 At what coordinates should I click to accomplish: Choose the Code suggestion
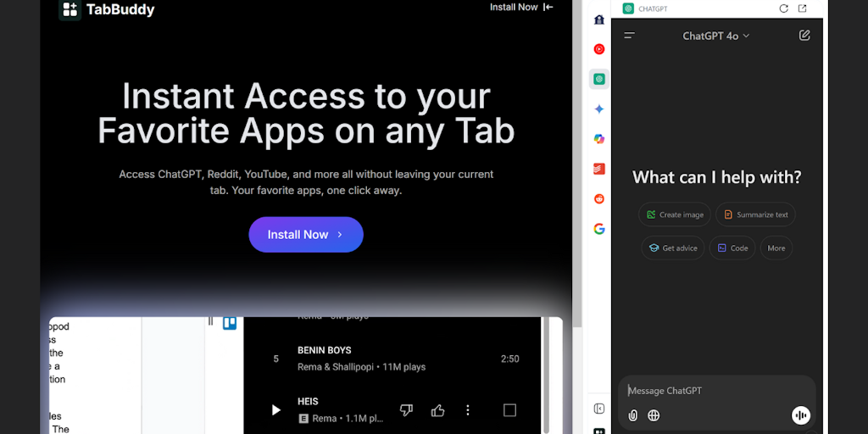point(732,248)
